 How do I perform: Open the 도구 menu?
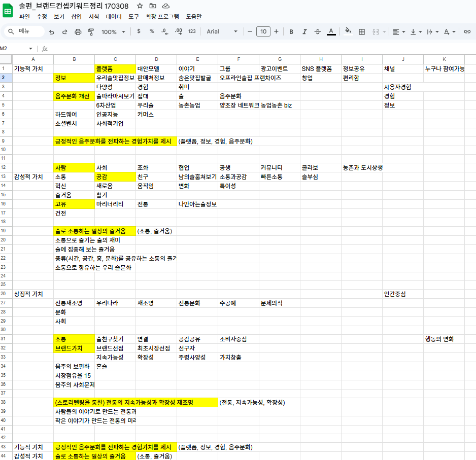point(133,16)
